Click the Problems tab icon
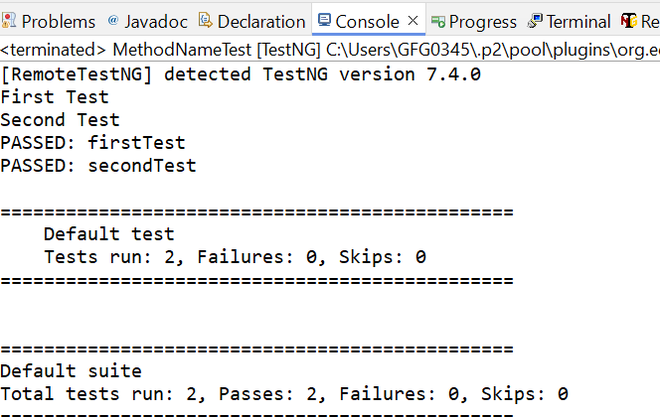This screenshot has height=417, width=660. [10, 21]
